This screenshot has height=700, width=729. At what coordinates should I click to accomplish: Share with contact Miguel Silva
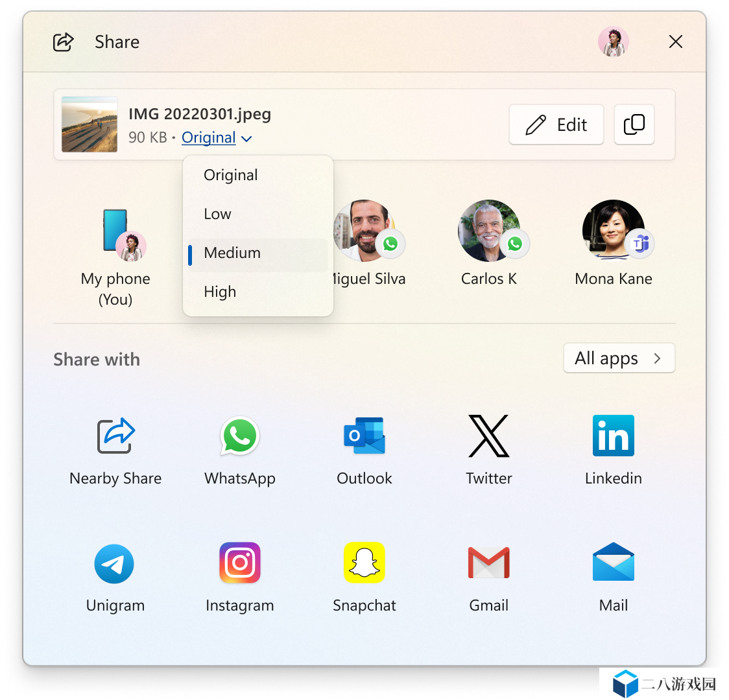point(369,243)
